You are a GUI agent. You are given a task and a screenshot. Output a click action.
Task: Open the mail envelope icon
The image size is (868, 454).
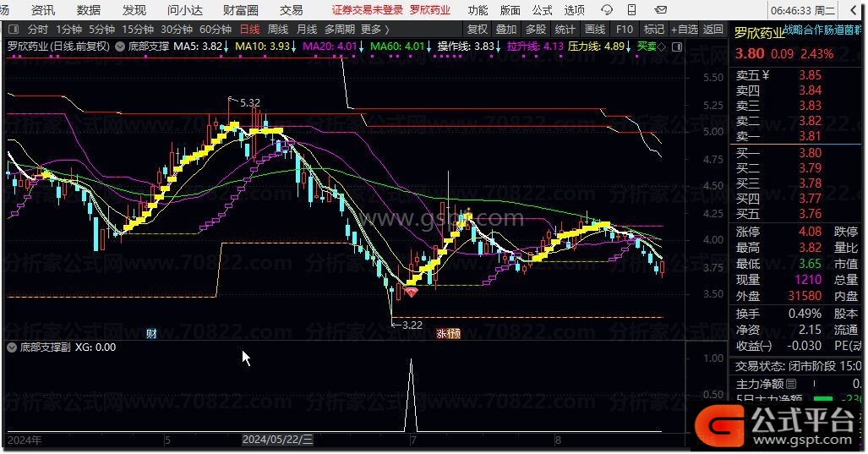660,10
